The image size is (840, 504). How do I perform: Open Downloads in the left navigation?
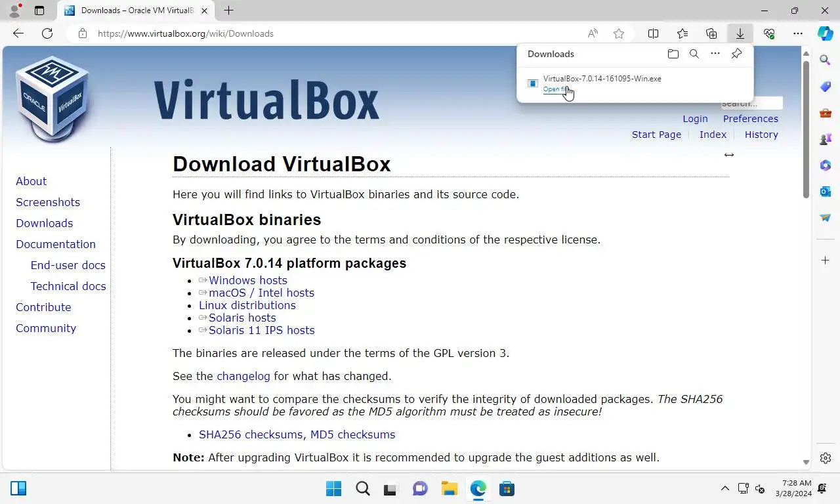pyautogui.click(x=44, y=223)
